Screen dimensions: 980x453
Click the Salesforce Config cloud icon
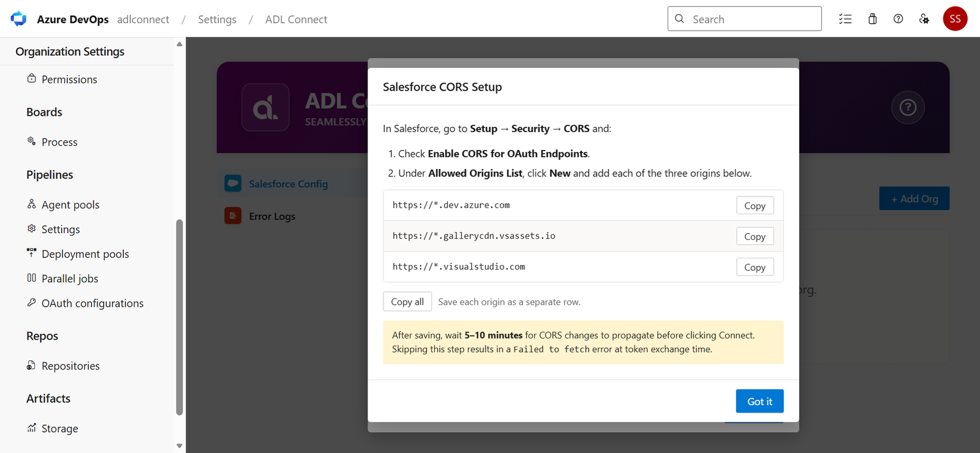[x=233, y=184]
